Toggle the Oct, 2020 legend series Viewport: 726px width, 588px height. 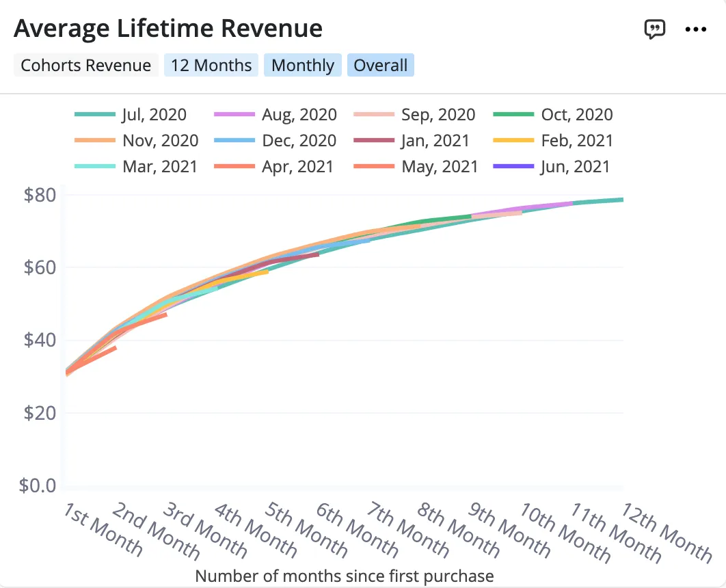pyautogui.click(x=553, y=114)
